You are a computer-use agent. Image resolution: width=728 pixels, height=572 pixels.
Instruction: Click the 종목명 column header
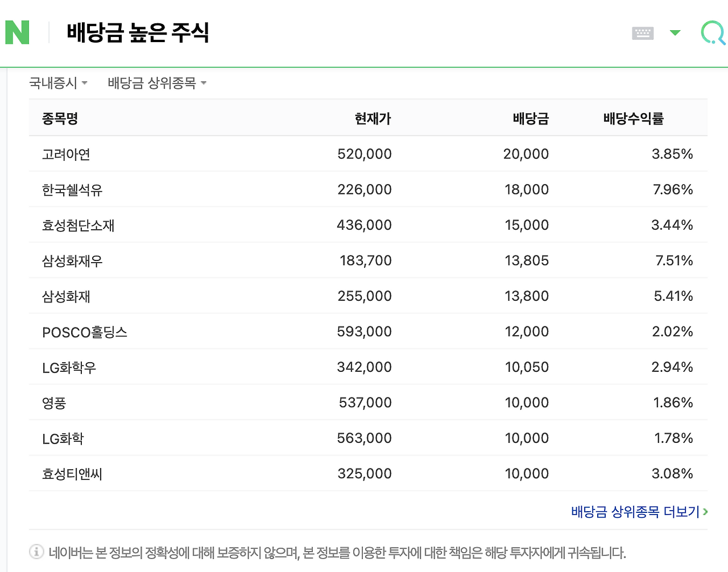(60, 118)
